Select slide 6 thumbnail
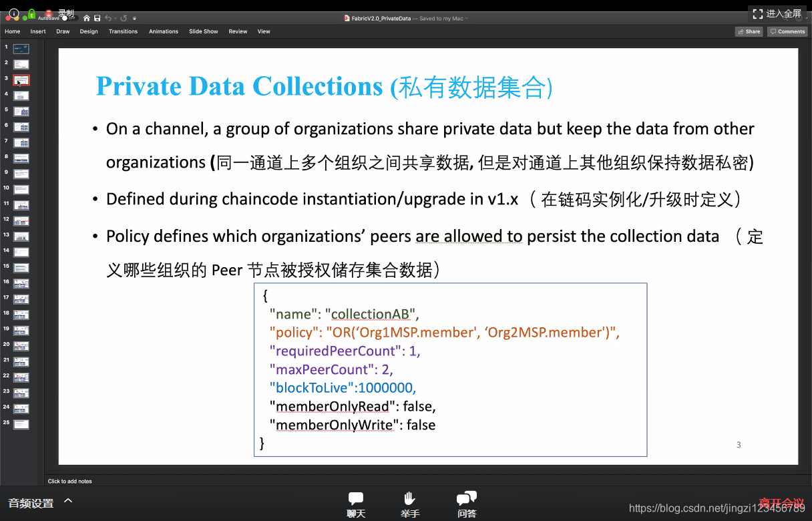 [x=21, y=127]
